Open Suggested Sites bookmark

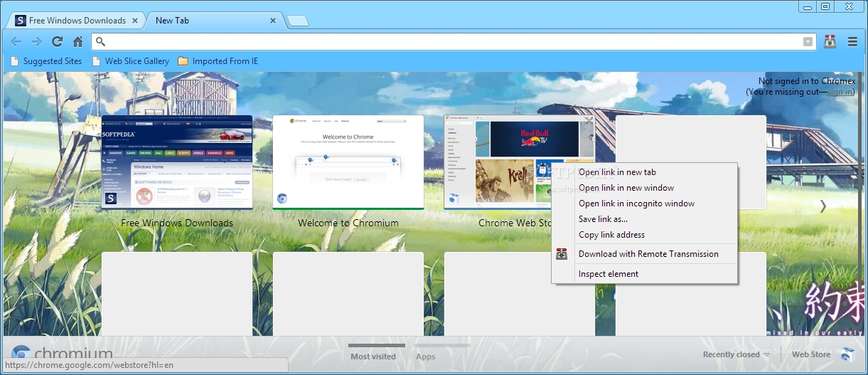point(46,61)
